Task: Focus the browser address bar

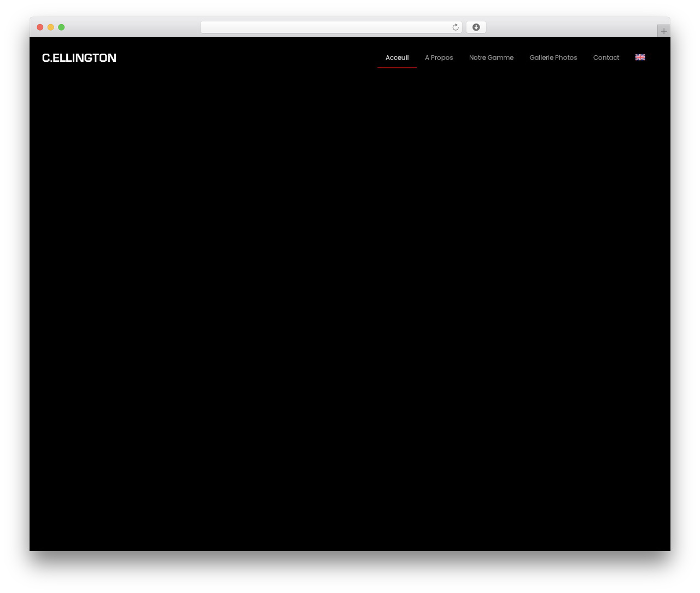Action: (331, 27)
